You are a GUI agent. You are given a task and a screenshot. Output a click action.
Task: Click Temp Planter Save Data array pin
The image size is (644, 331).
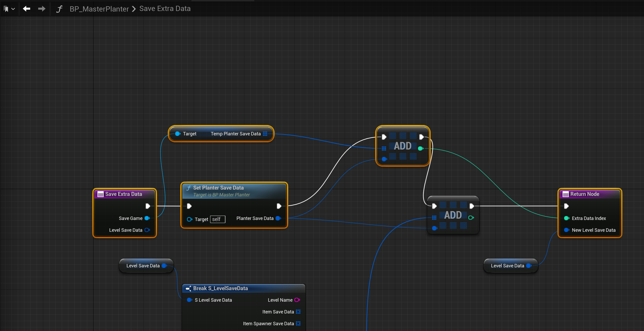265,134
